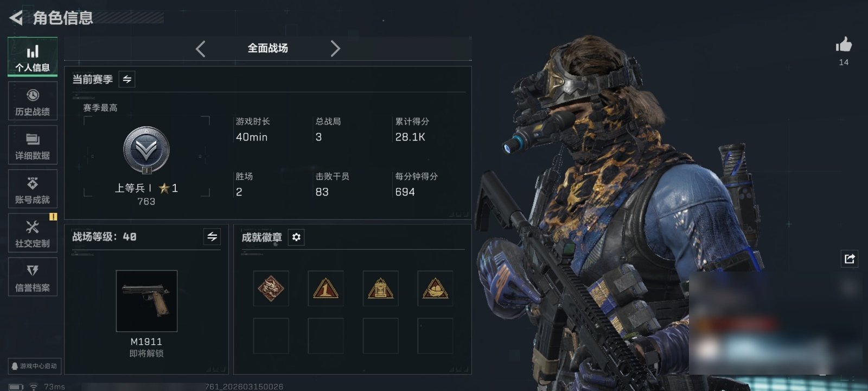Like the profile with the thumbs-up icon
Viewport: 868px width, 391px height.
point(844,45)
